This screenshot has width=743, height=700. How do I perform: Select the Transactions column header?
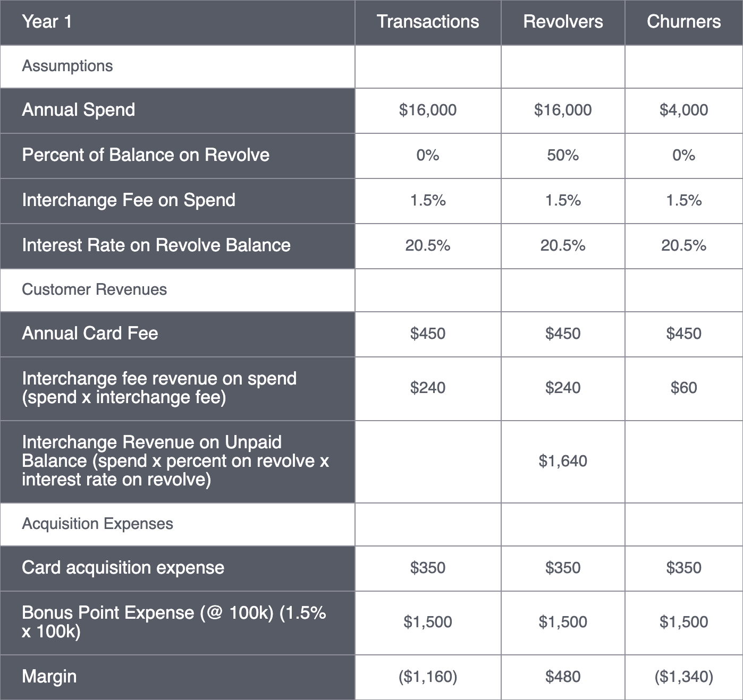[428, 22]
